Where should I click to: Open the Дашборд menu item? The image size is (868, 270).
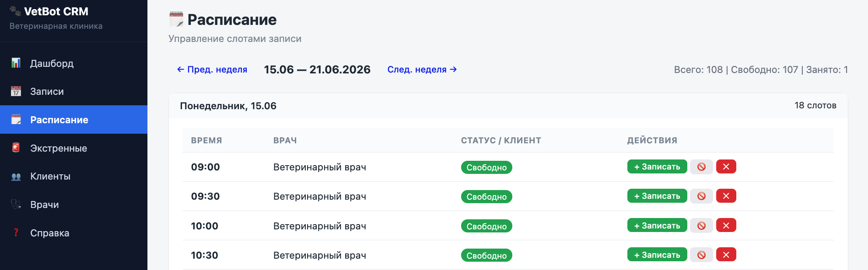pyautogui.click(x=73, y=63)
